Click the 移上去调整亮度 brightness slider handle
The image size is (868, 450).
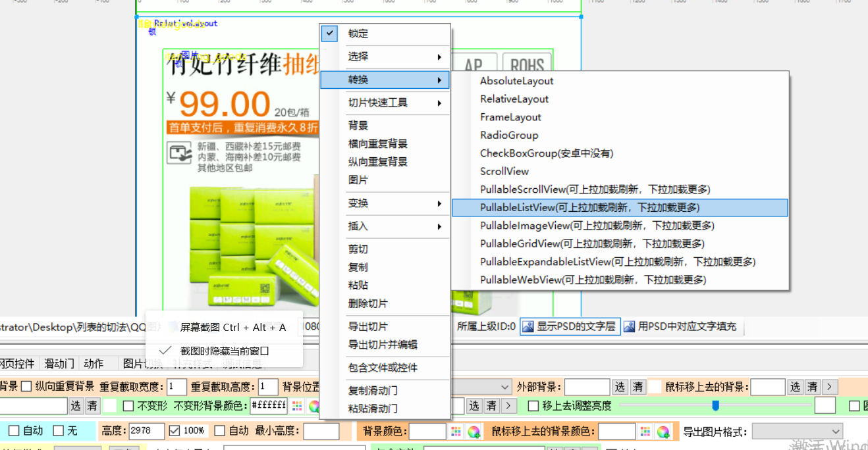click(x=715, y=405)
